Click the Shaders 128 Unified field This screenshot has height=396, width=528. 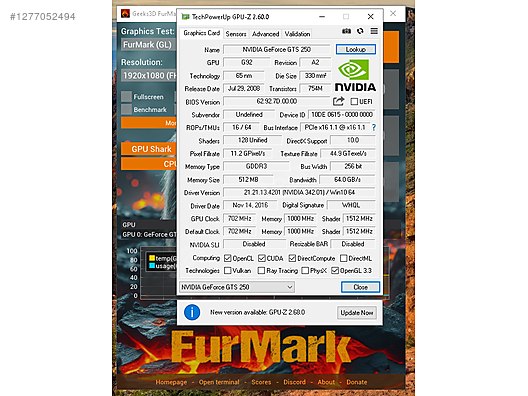[253, 140]
